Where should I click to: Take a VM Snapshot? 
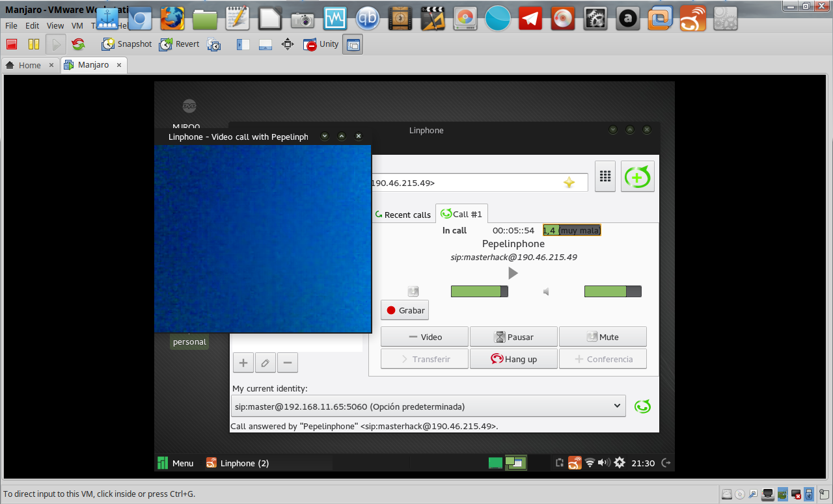pos(127,44)
